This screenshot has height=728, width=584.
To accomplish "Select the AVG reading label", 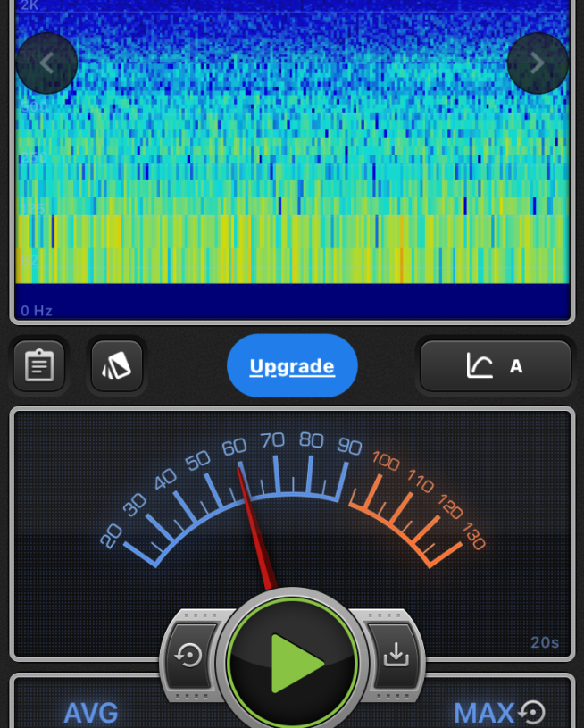I will click(91, 713).
